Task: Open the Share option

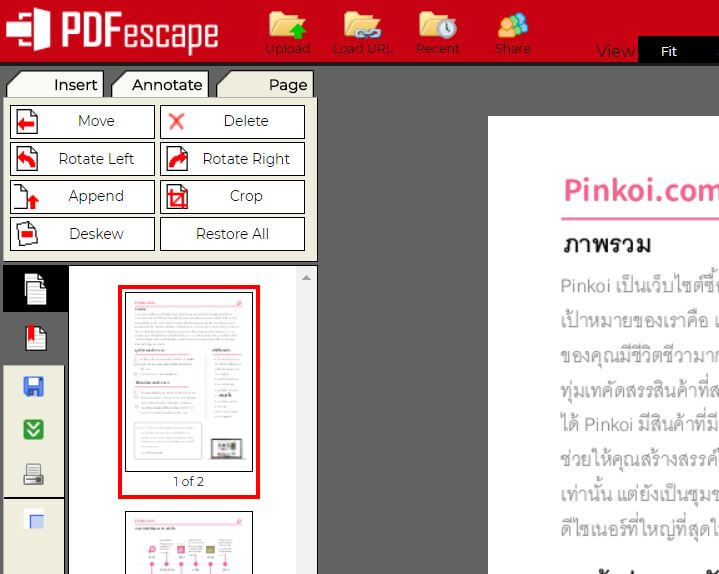Action: (513, 32)
